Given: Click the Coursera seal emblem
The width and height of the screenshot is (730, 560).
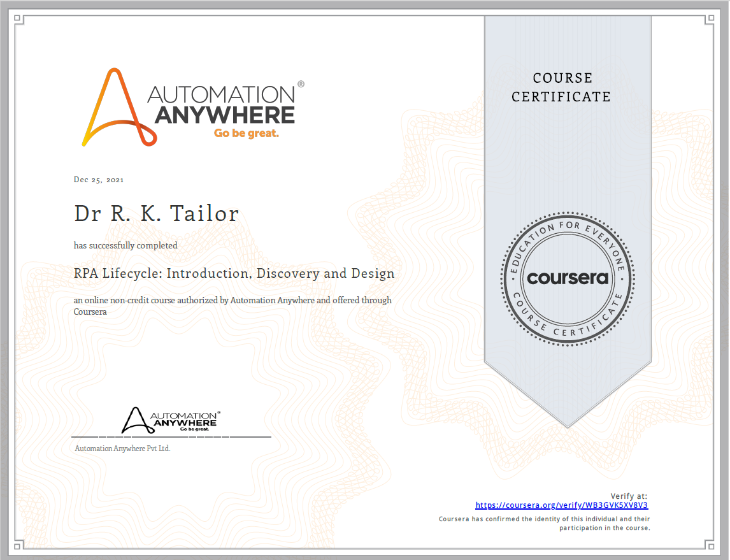Looking at the screenshot, I should [x=568, y=278].
